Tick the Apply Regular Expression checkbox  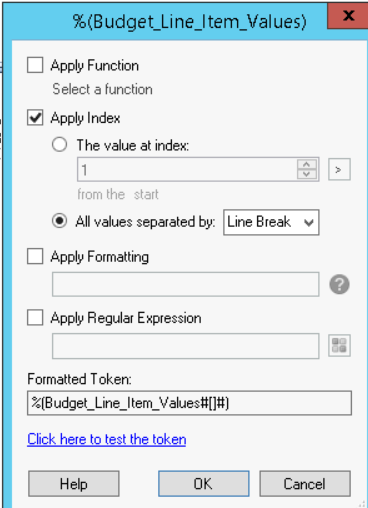point(35,317)
